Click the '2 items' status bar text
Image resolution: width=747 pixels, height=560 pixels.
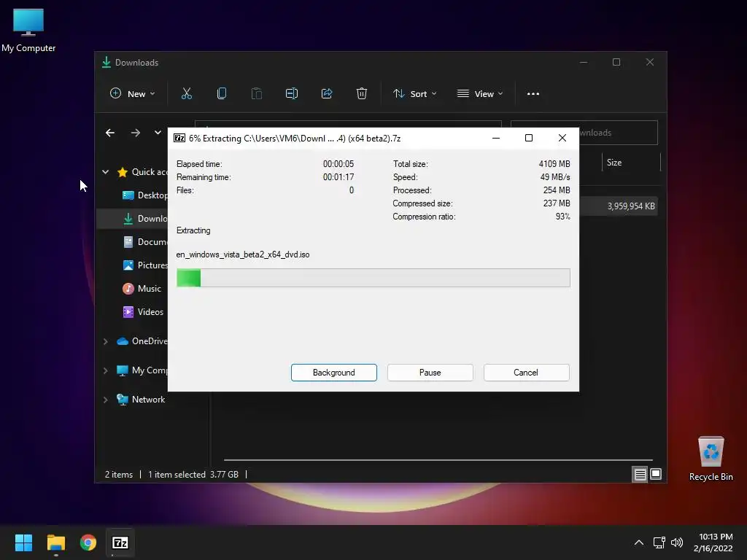pos(119,474)
